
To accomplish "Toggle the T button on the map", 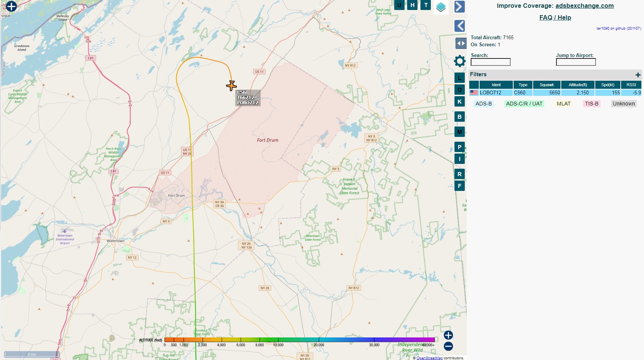I will coord(426,5).
